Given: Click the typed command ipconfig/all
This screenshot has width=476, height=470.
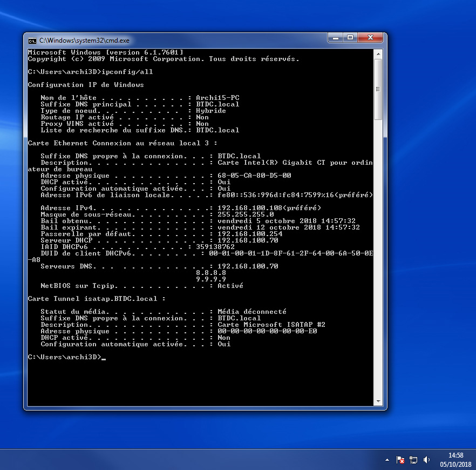Looking at the screenshot, I should coord(127,72).
